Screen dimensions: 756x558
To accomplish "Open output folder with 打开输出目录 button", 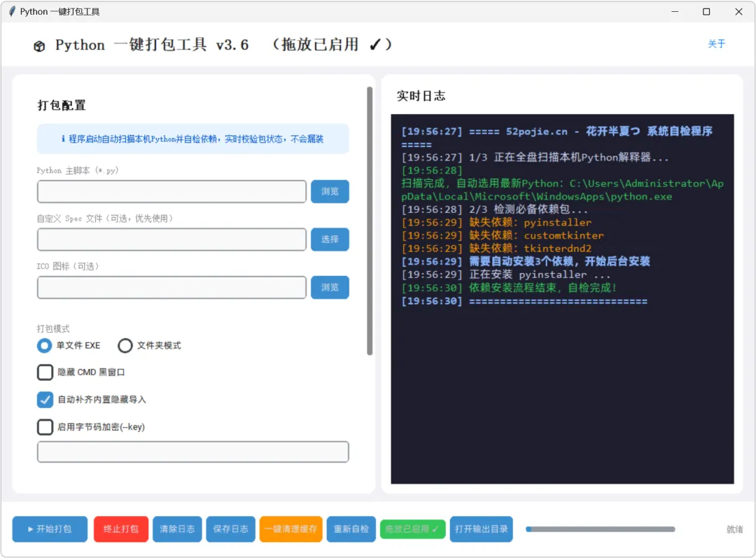I will click(x=481, y=529).
